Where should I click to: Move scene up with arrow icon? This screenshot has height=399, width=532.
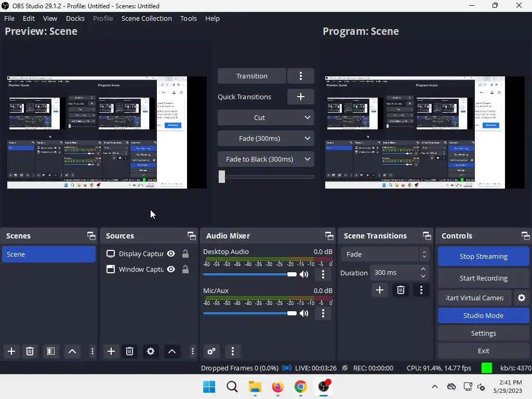[72, 351]
